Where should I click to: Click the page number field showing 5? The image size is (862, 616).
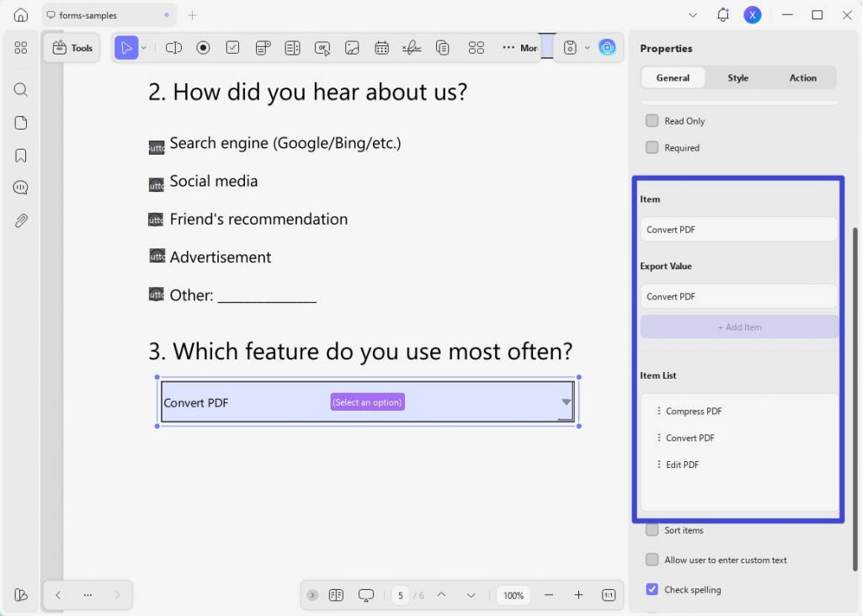tap(400, 595)
